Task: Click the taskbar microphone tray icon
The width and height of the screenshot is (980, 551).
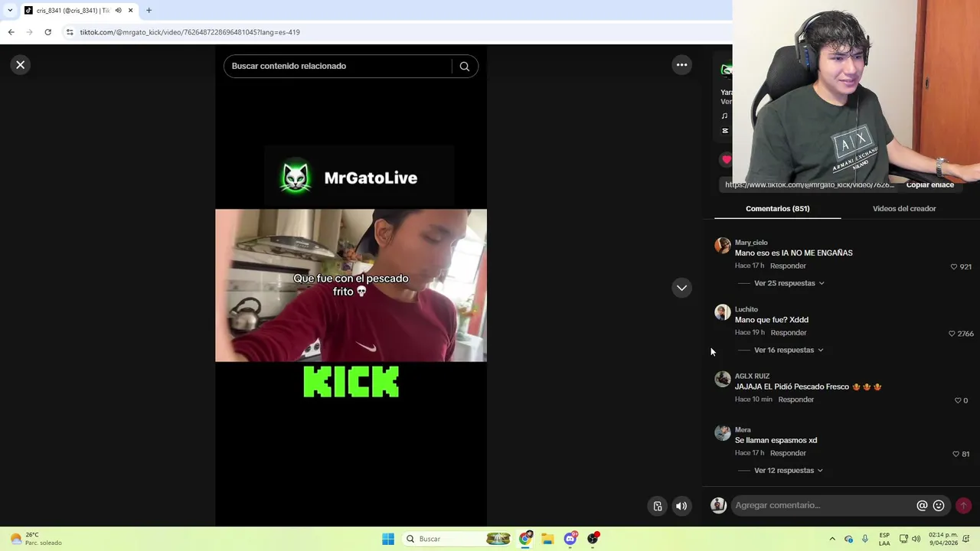Action: (865, 539)
